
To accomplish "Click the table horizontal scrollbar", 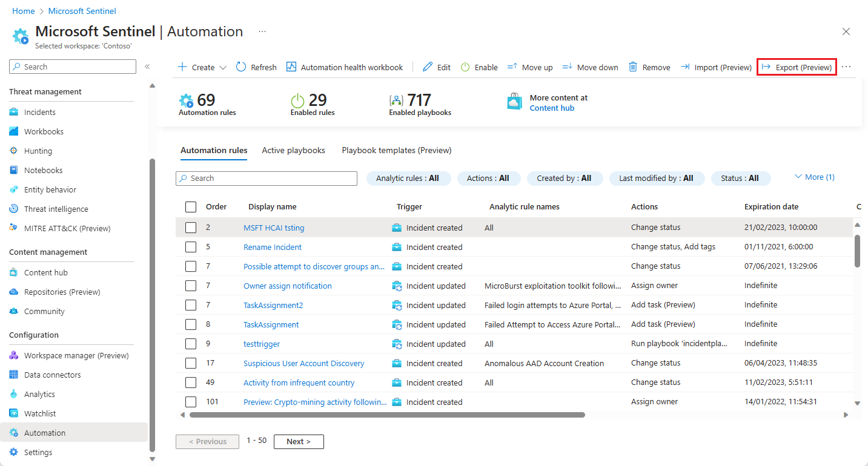I will click(x=387, y=415).
